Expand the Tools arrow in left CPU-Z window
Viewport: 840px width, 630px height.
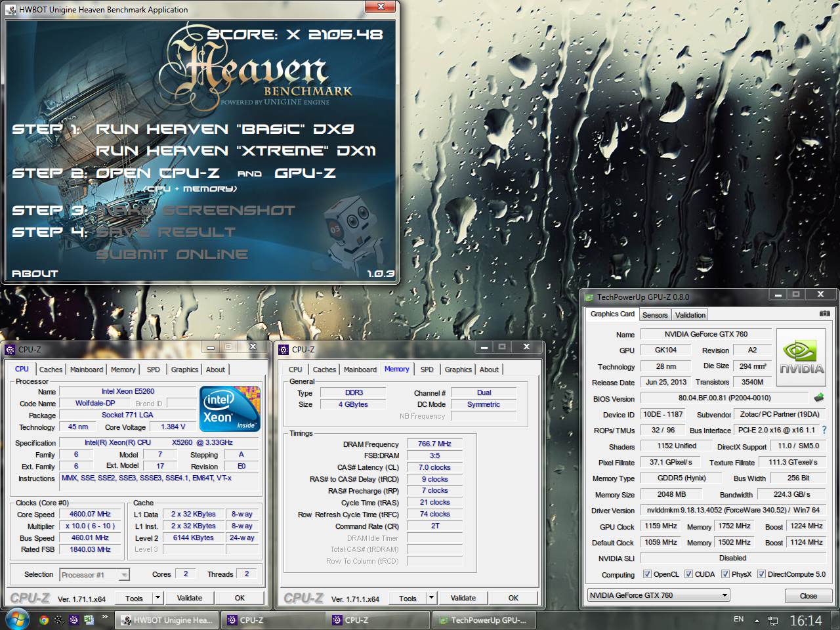(157, 598)
